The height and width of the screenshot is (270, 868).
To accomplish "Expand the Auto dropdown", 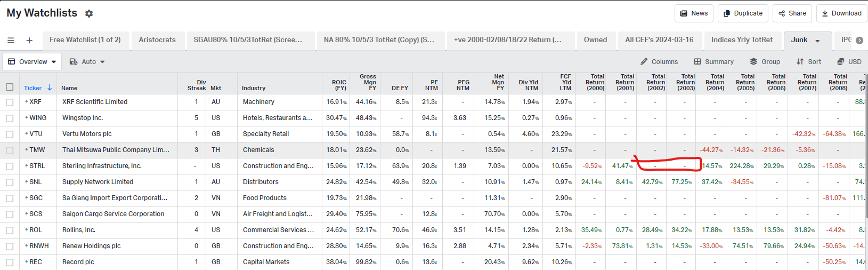I will click(x=87, y=62).
